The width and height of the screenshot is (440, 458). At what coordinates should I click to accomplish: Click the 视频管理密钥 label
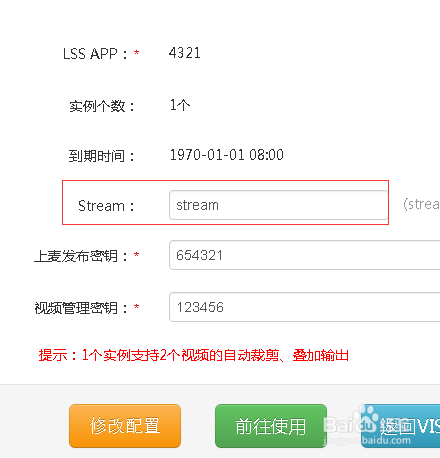click(x=81, y=308)
